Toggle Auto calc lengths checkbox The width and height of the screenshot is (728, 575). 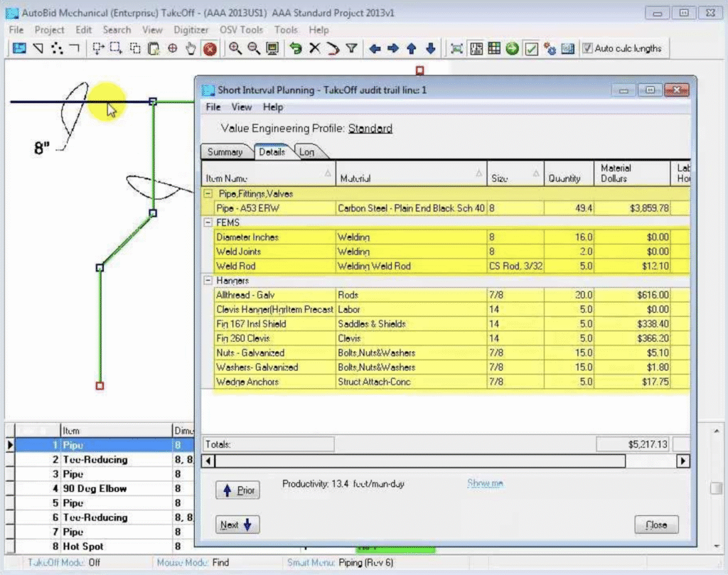click(x=588, y=48)
